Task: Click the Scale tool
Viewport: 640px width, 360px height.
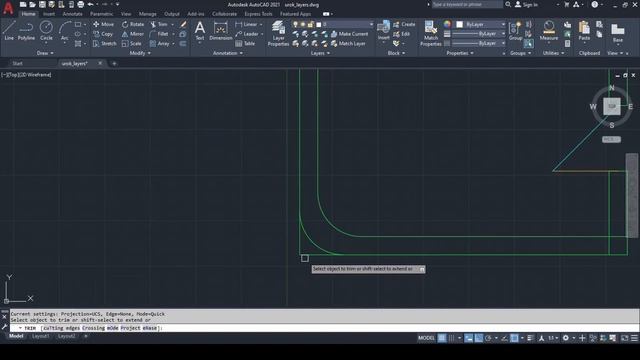Action: [x=131, y=43]
